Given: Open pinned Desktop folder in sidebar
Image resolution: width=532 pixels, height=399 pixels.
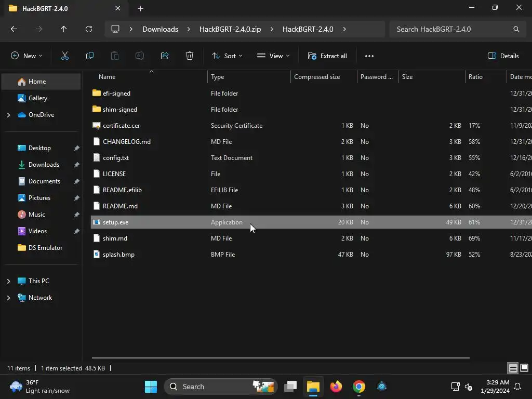Looking at the screenshot, I should click(41, 148).
